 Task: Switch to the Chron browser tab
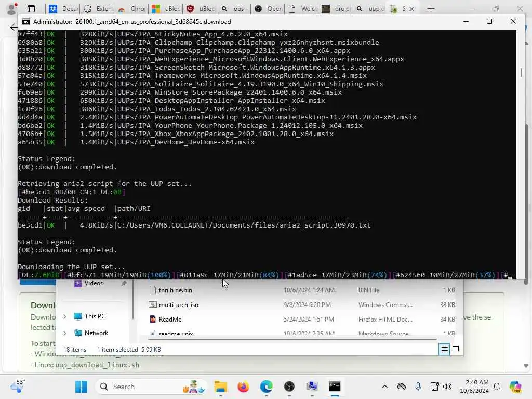[132, 9]
